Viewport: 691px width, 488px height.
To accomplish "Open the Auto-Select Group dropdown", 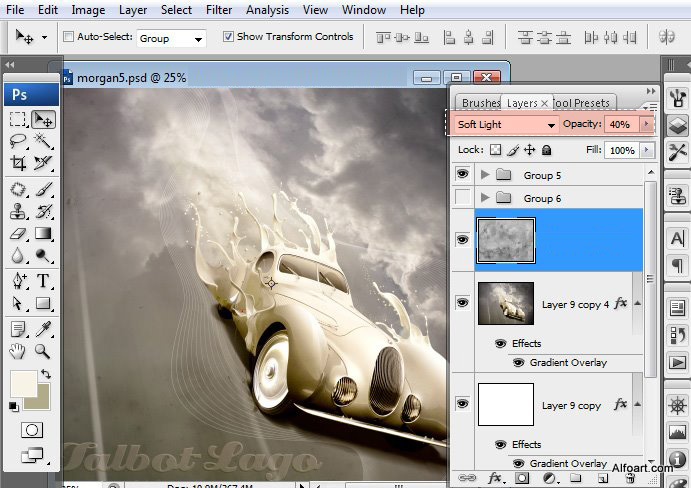I will tap(171, 38).
